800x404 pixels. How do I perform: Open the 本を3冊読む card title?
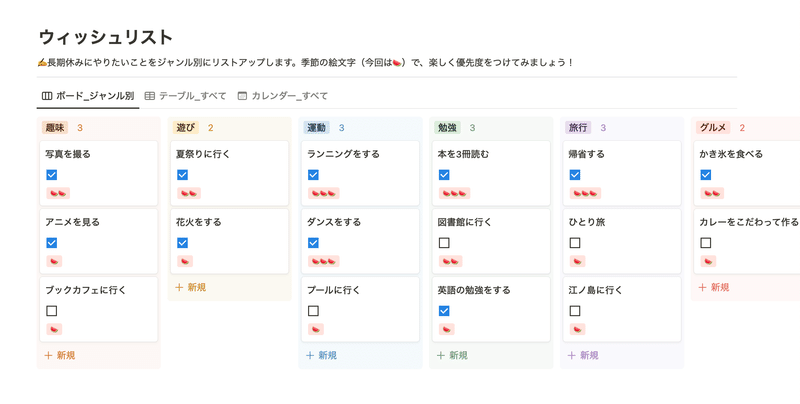point(463,154)
